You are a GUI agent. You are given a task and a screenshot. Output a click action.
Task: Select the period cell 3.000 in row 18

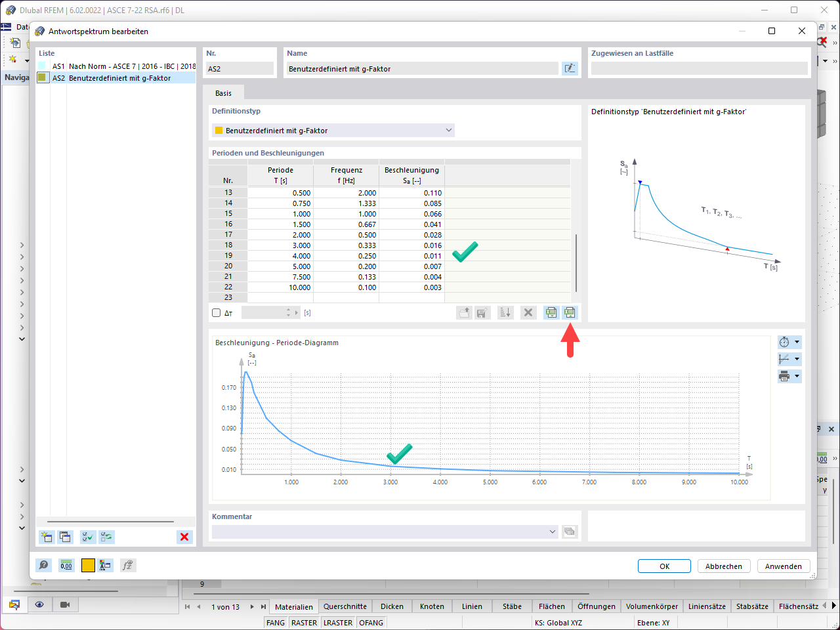pos(281,245)
